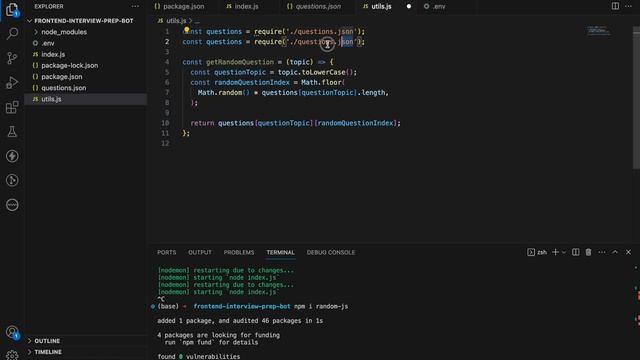Open the lightning bolt extension icon

pyautogui.click(x=12, y=156)
